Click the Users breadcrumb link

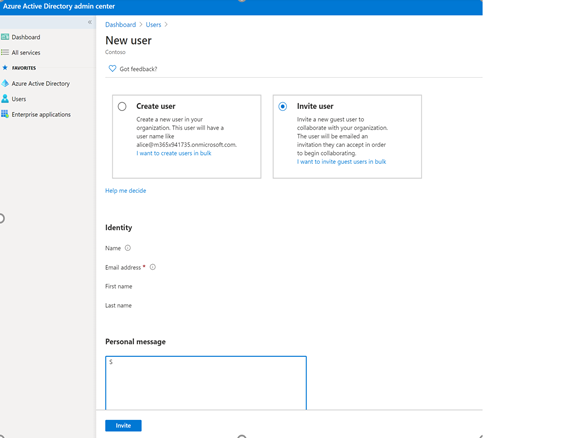click(x=153, y=24)
